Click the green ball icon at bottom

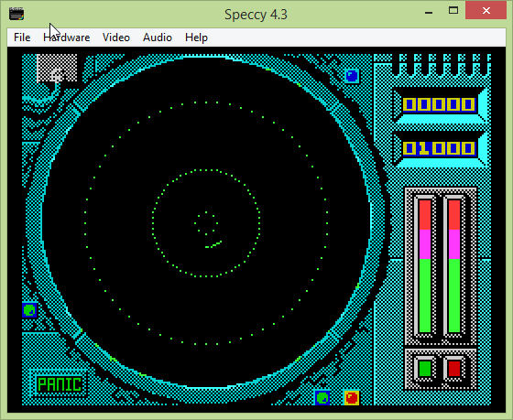[322, 397]
